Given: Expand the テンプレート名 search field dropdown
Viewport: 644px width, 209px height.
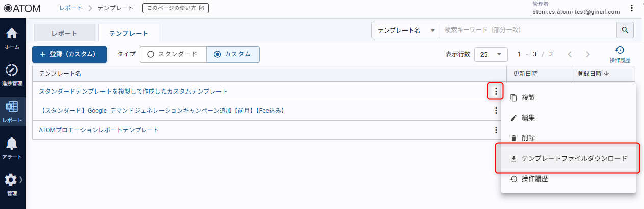Looking at the screenshot, I should pos(405,31).
